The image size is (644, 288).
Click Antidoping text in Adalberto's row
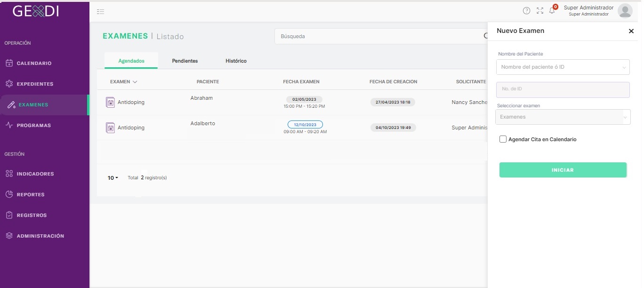click(x=131, y=128)
